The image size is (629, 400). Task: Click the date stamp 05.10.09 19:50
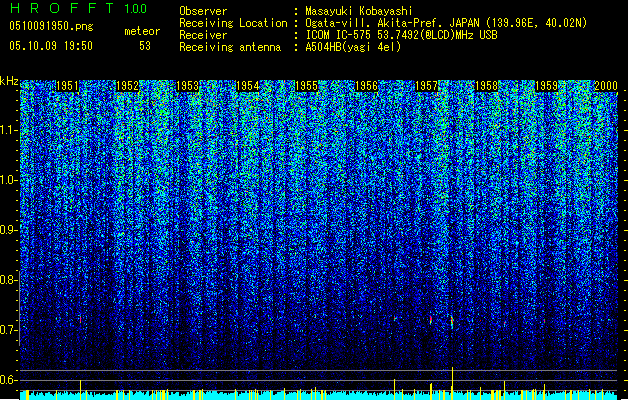point(51,46)
